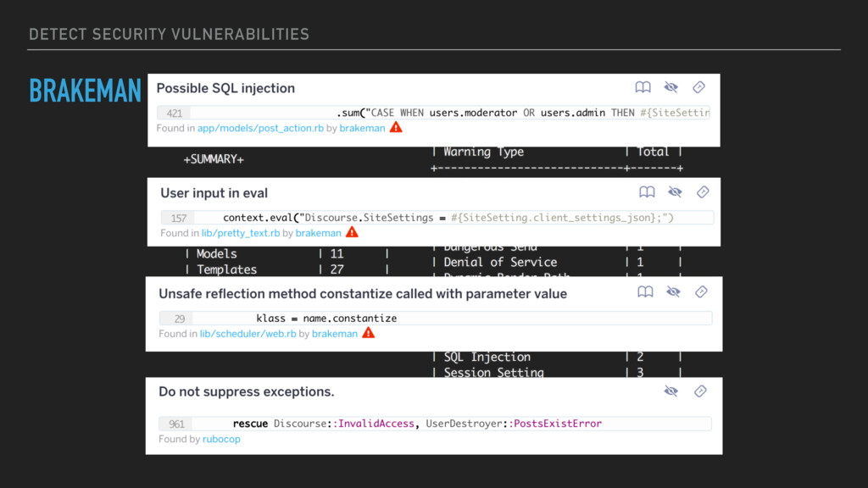Click Warning Type column header
The height and width of the screenshot is (488, 868).
[x=483, y=152]
